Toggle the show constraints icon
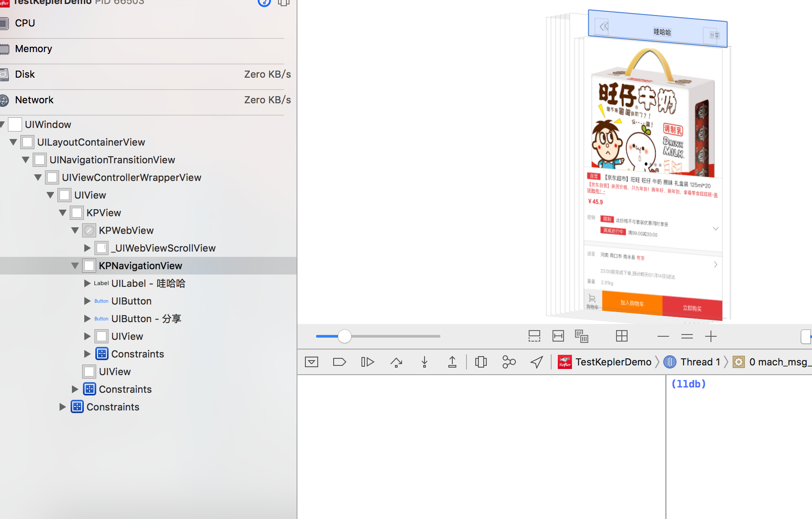Image resolution: width=812 pixels, height=519 pixels. coord(558,336)
